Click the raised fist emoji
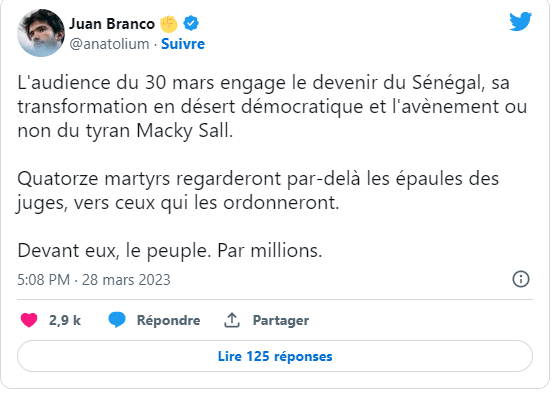 point(169,24)
